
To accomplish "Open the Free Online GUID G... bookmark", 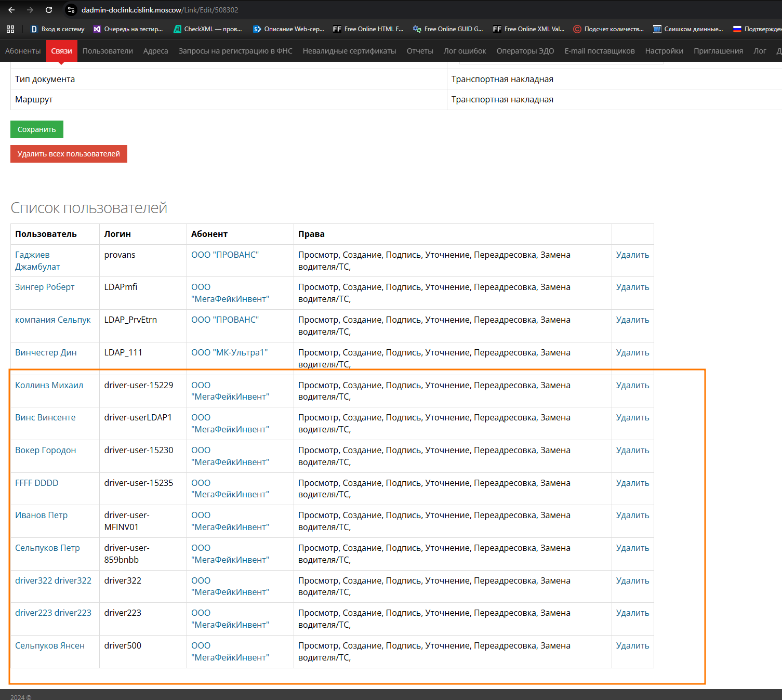I will pos(448,29).
